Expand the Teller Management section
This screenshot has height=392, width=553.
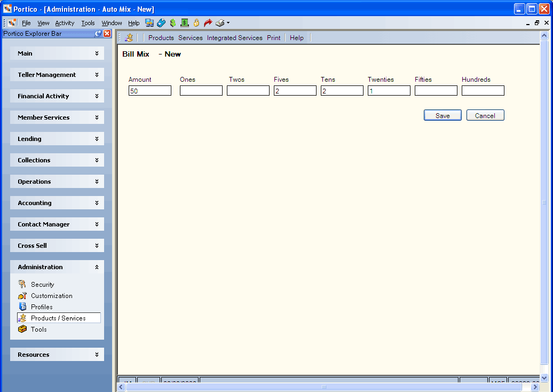pyautogui.click(x=57, y=75)
